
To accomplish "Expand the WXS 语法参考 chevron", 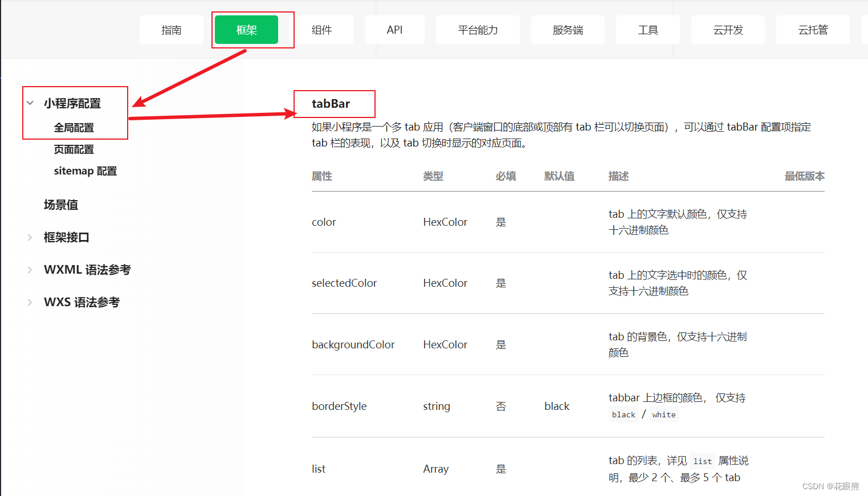I will click(30, 302).
